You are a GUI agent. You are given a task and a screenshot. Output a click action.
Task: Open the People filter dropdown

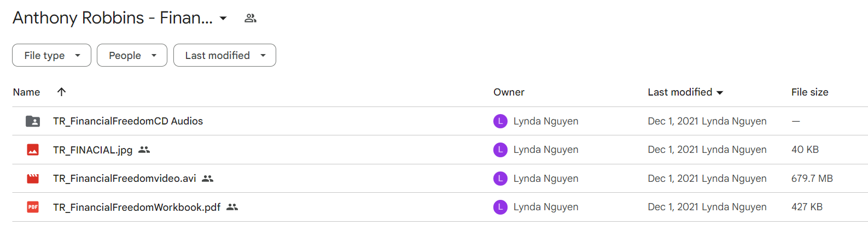132,55
